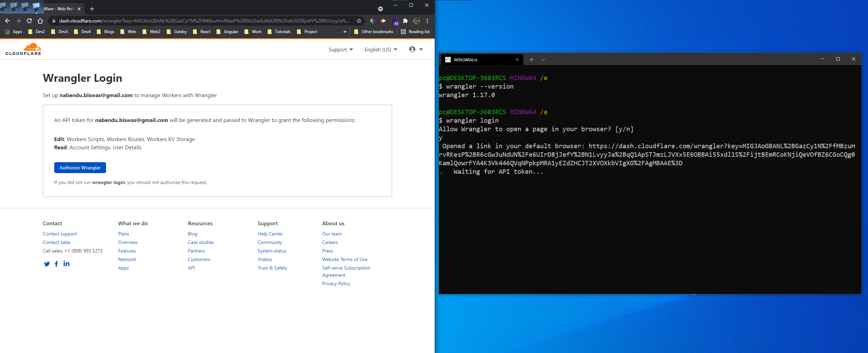Switch to virtual desktop 3 icon

pos(25,6)
